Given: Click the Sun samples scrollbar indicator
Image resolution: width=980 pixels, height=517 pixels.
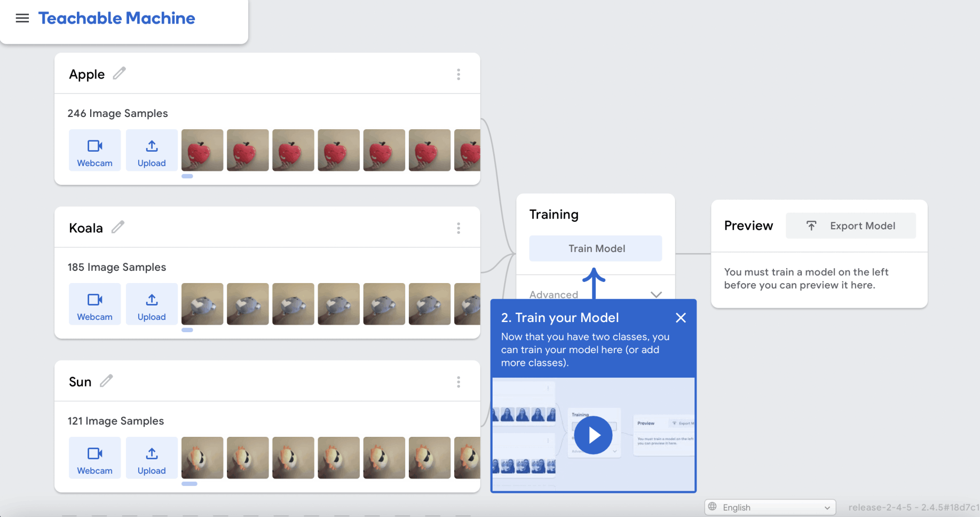Looking at the screenshot, I should point(189,484).
